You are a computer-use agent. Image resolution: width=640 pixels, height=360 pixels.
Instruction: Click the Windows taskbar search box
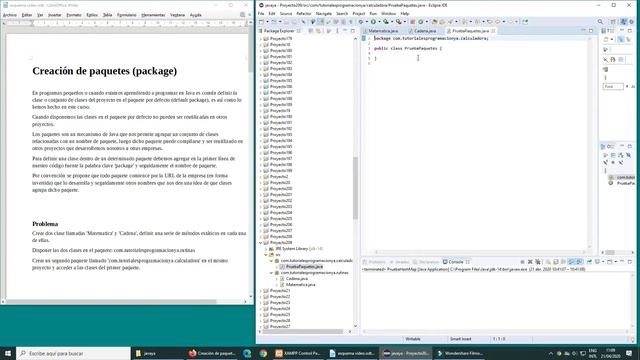click(x=73, y=353)
